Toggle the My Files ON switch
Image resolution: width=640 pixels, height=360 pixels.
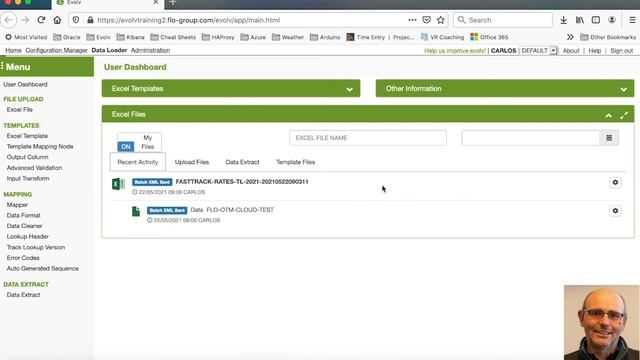[126, 147]
